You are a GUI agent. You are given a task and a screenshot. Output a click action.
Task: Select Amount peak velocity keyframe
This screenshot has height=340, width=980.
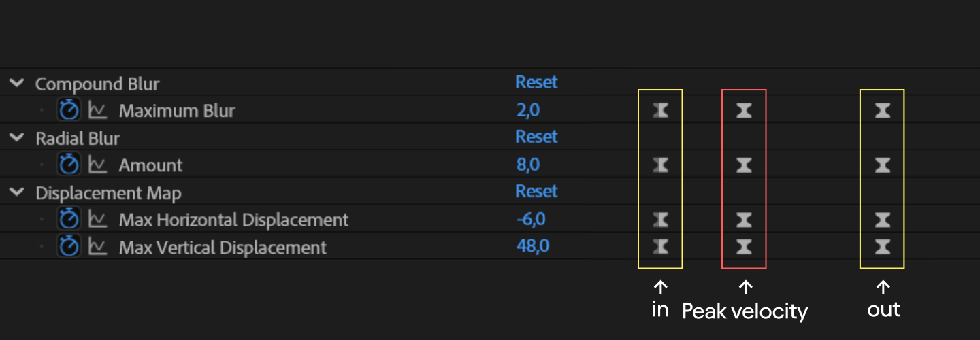point(744,165)
